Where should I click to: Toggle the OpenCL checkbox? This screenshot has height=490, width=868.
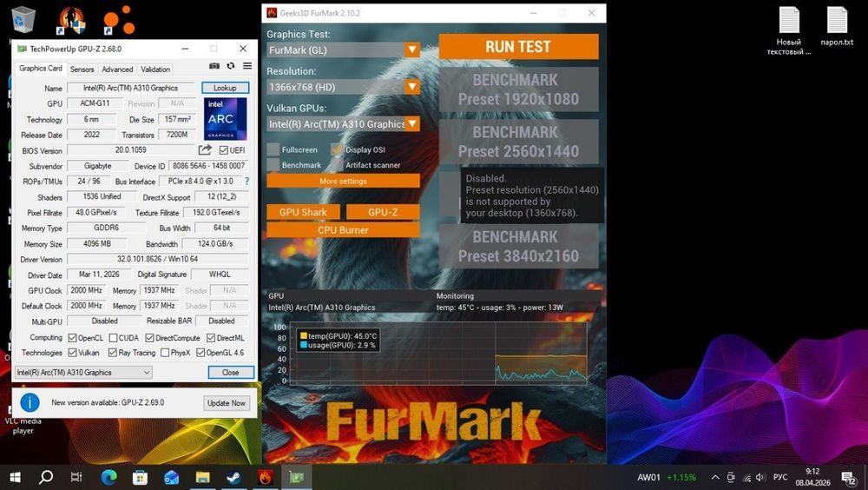[72, 338]
